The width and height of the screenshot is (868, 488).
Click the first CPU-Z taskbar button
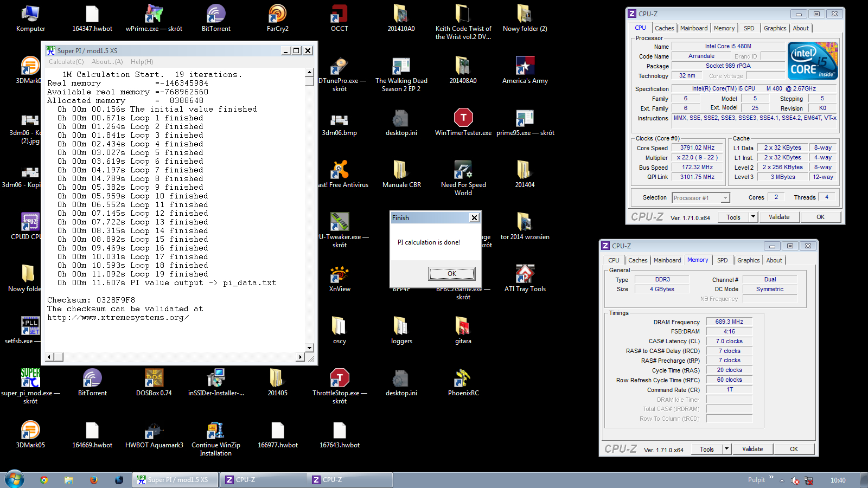263,480
